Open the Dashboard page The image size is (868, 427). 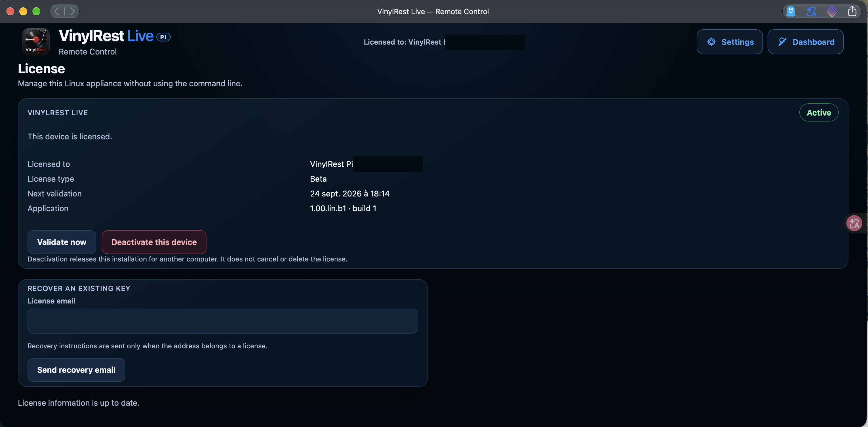click(805, 42)
